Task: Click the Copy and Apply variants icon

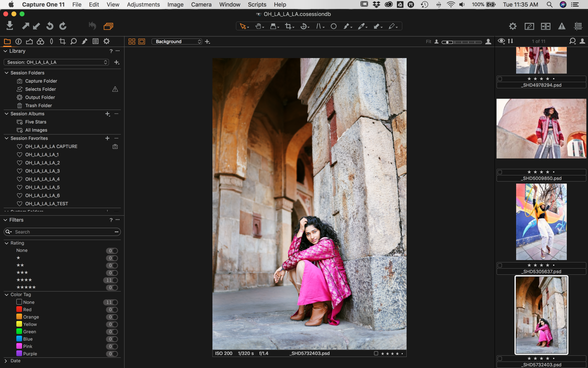Action: point(108,26)
